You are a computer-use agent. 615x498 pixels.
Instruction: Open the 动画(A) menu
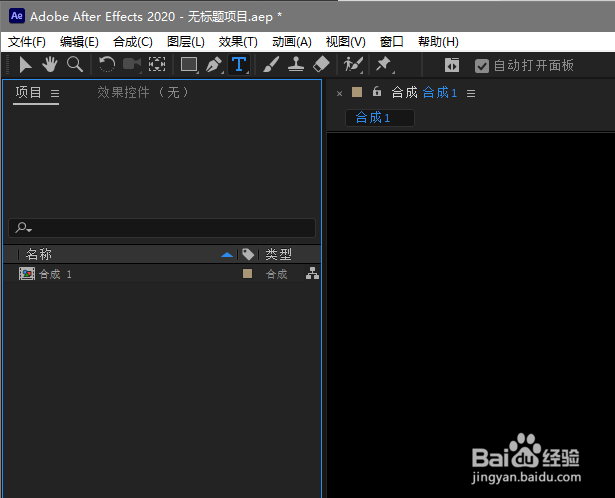coord(292,42)
